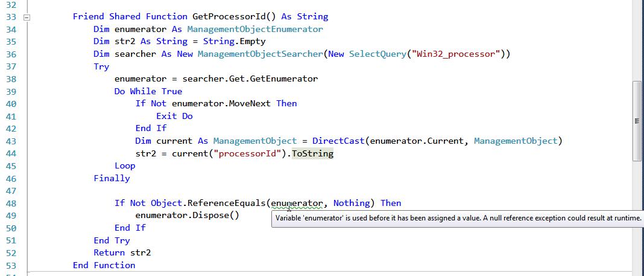This screenshot has height=276, width=644.
Task: Click ManagementObjectEnumerator type on line 34
Action: [254, 29]
